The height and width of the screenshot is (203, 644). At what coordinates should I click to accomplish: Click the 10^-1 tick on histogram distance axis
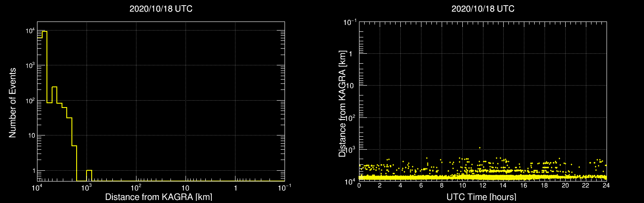(285, 187)
